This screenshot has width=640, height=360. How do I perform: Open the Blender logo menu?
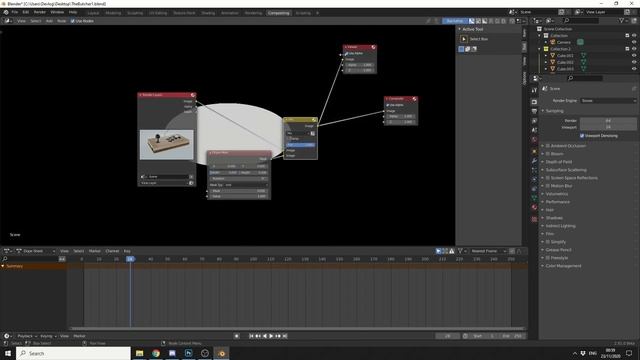click(6, 12)
